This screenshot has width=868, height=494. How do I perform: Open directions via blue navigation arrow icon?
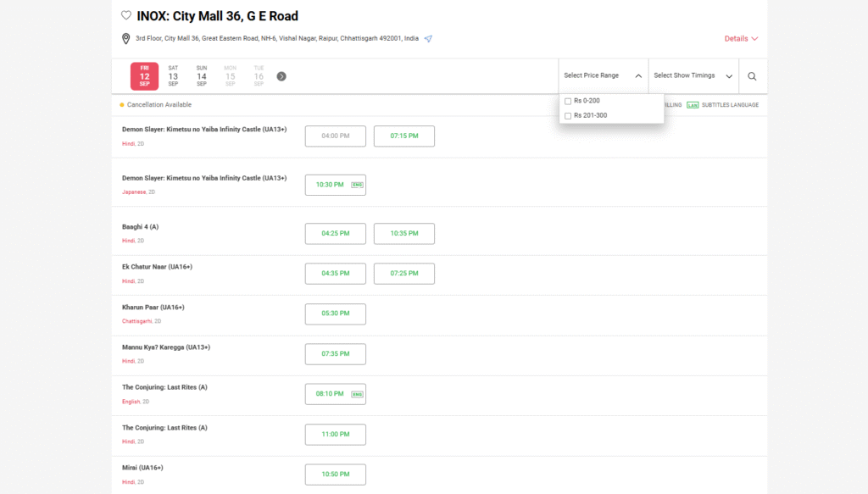(428, 39)
